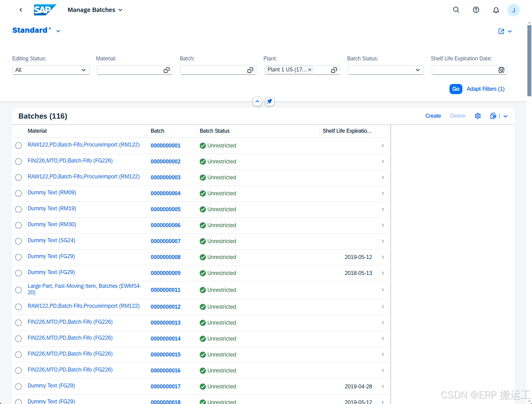This screenshot has width=532, height=404.
Task: Open the Shelf Life Expiration Date calendar
Action: point(502,70)
